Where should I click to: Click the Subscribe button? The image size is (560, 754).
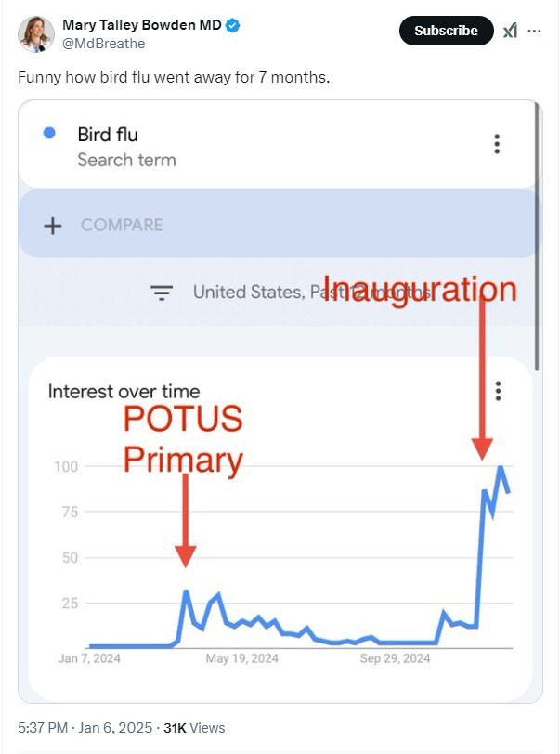pyautogui.click(x=446, y=31)
